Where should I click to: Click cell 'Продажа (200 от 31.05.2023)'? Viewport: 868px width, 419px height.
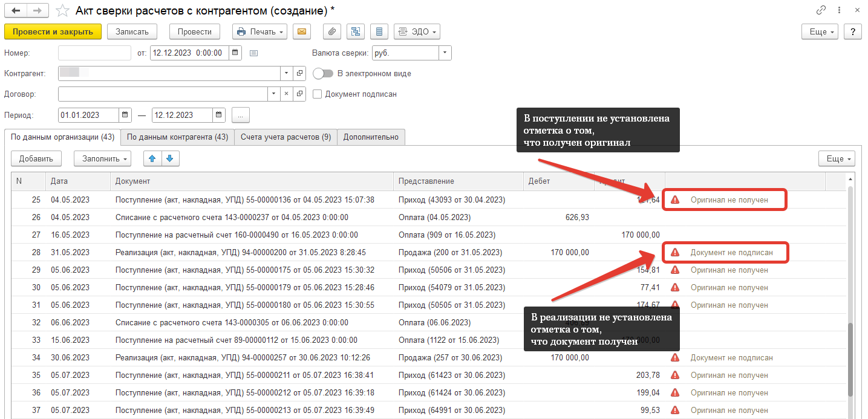[x=458, y=252]
